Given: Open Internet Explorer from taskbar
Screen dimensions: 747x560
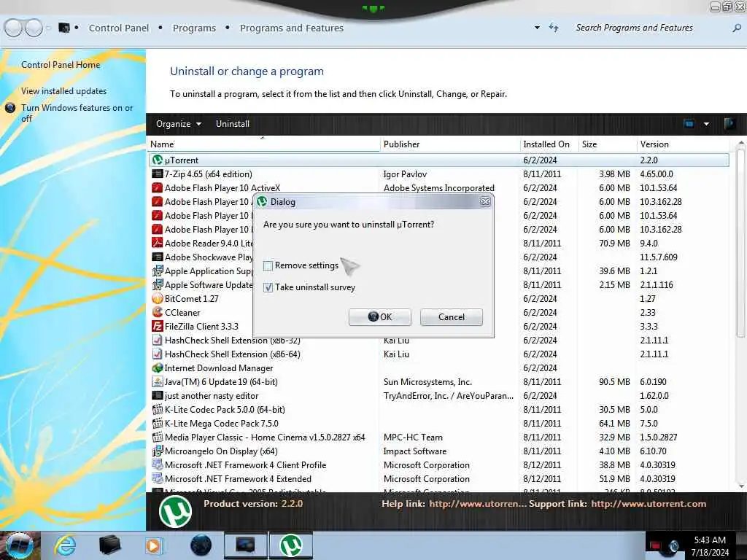Looking at the screenshot, I should (65, 545).
